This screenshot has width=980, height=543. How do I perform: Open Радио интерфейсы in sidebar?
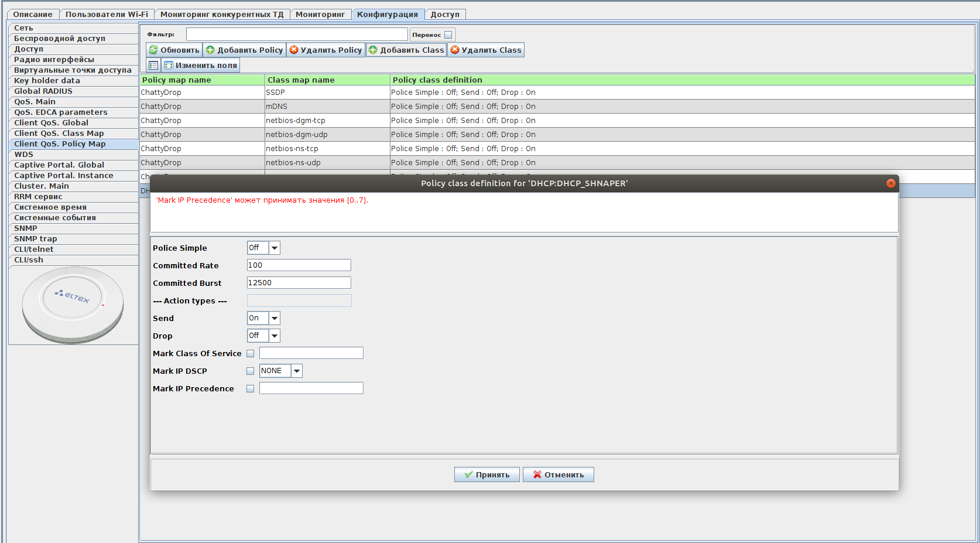pos(73,60)
